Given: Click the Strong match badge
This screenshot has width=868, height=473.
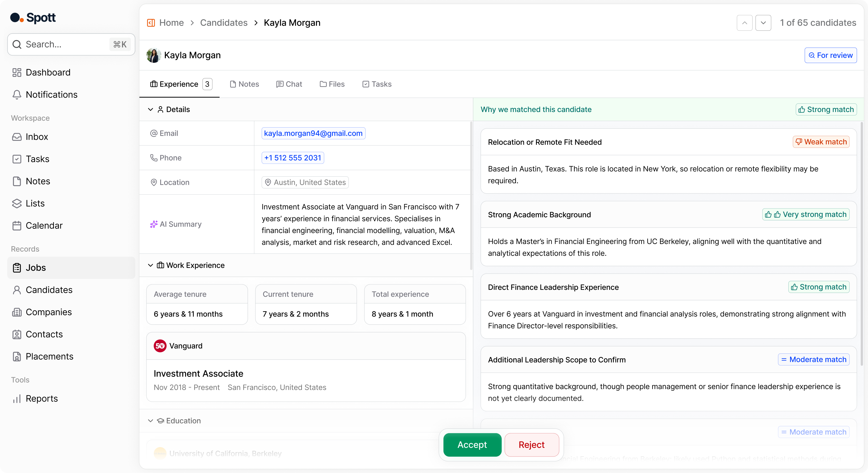Looking at the screenshot, I should (x=826, y=109).
